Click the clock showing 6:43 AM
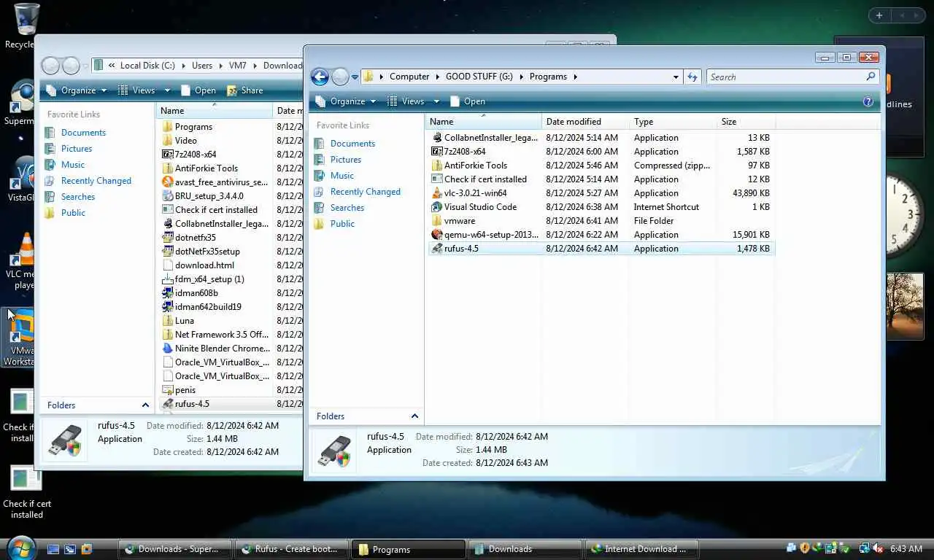934x560 pixels. click(x=906, y=548)
